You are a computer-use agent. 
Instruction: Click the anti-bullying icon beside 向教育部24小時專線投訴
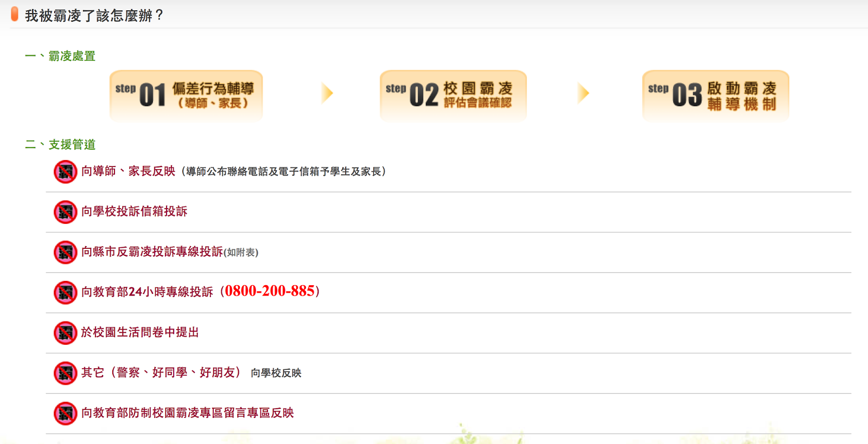(66, 293)
